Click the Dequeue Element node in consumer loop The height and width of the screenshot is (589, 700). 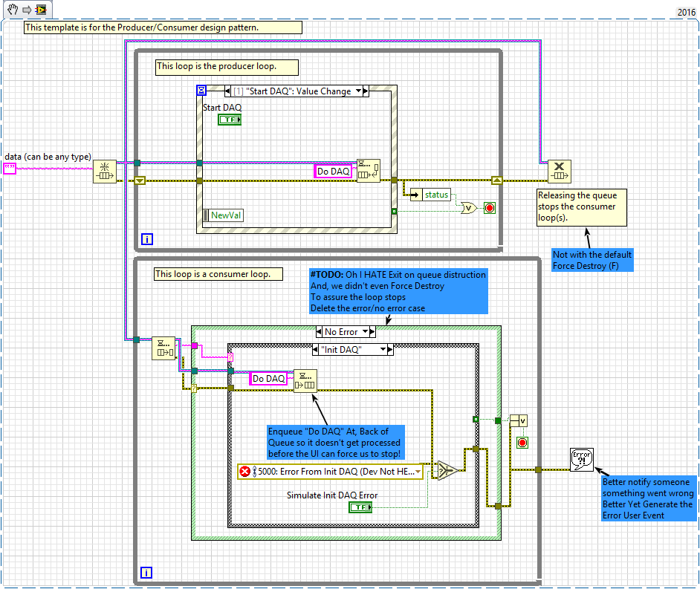pyautogui.click(x=163, y=348)
